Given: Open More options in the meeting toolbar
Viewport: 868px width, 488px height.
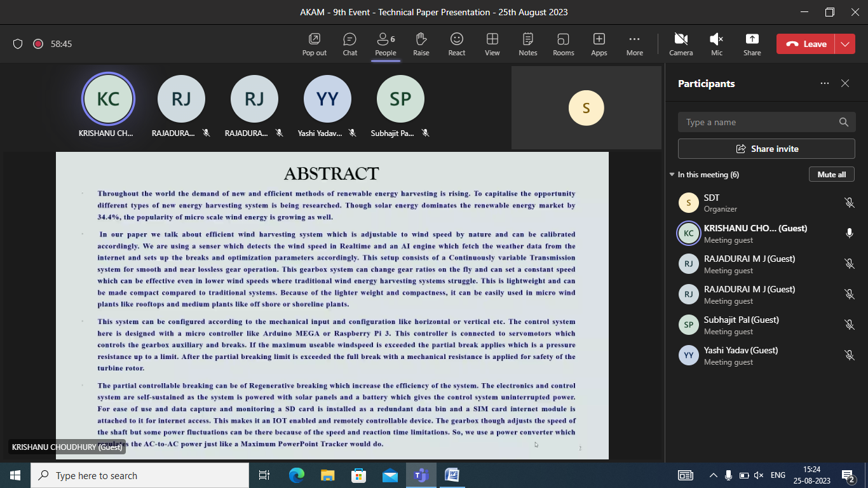Looking at the screenshot, I should [x=634, y=44].
